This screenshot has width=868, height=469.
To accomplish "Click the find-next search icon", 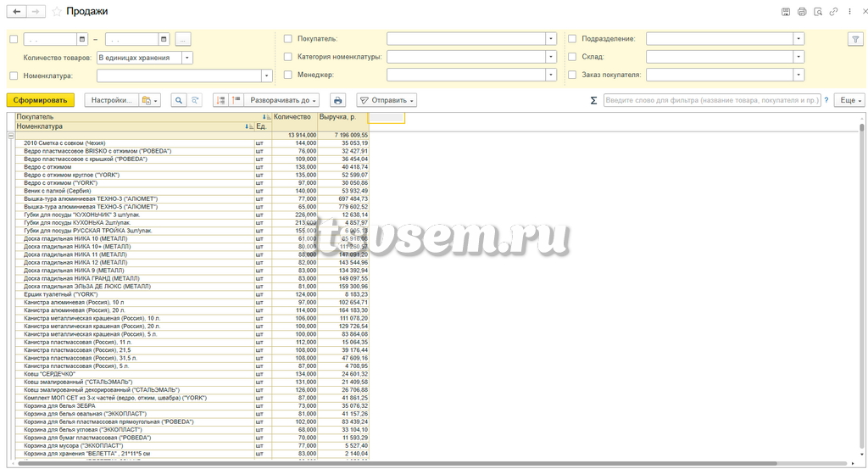I will click(x=195, y=100).
